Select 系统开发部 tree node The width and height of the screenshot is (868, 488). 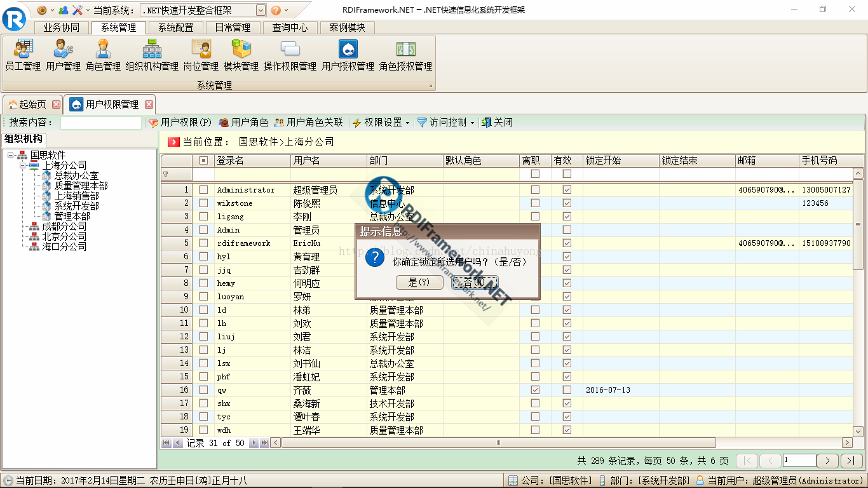pyautogui.click(x=76, y=206)
